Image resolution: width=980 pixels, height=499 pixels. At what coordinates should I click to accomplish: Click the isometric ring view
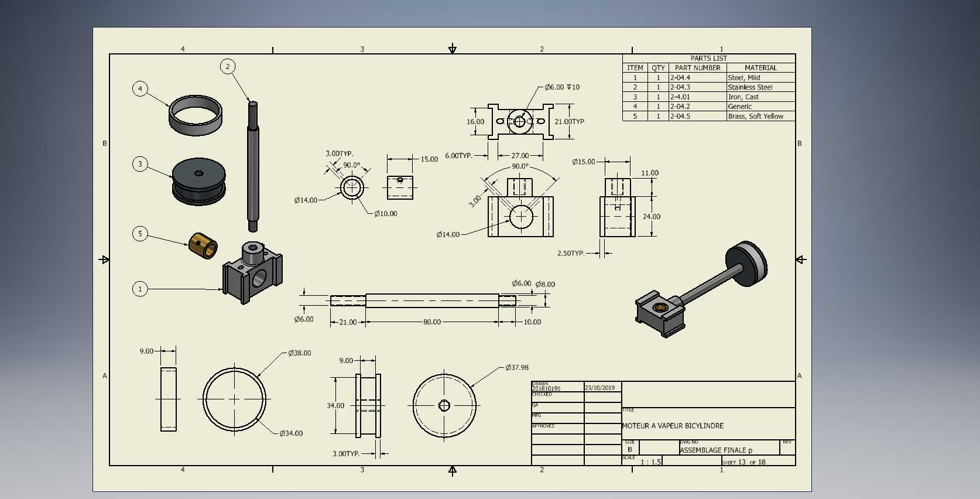pyautogui.click(x=196, y=115)
